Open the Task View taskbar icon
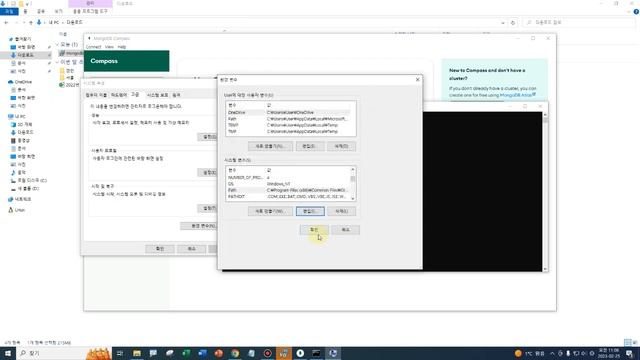Viewport: 640px width, 360px height. pyautogui.click(x=120, y=353)
